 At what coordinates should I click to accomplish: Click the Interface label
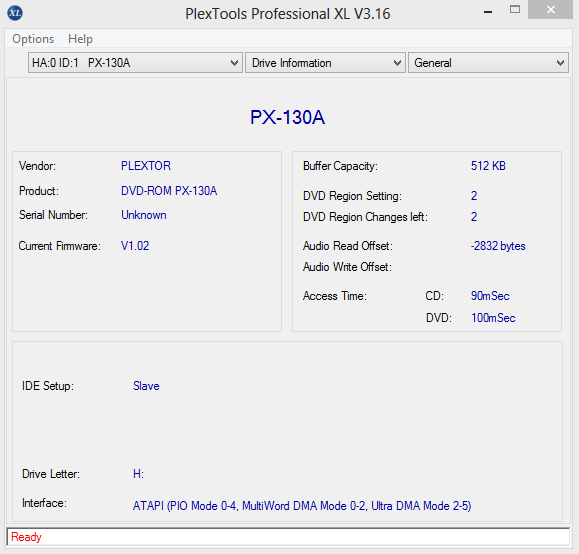[44, 503]
